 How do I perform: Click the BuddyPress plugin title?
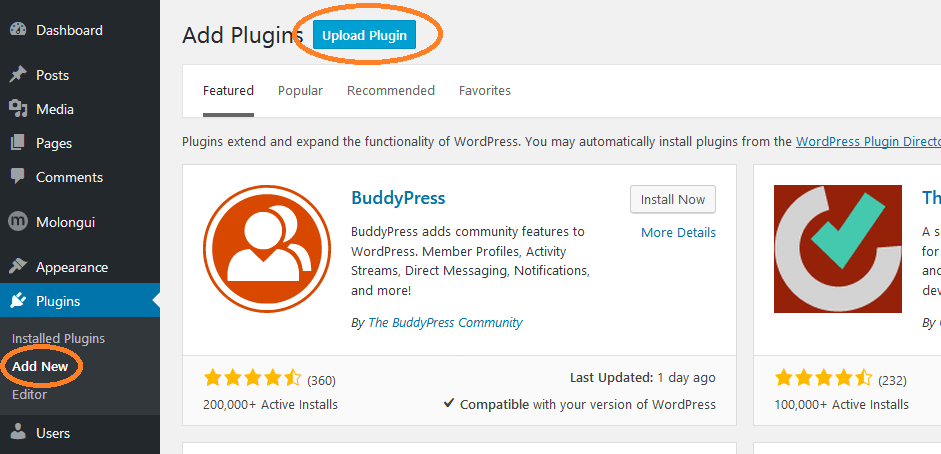(398, 198)
